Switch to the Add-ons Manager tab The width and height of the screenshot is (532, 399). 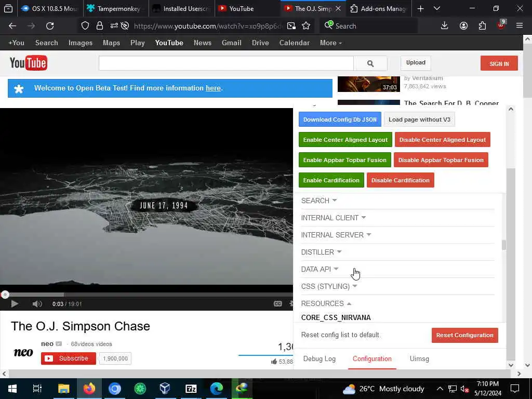click(x=379, y=9)
